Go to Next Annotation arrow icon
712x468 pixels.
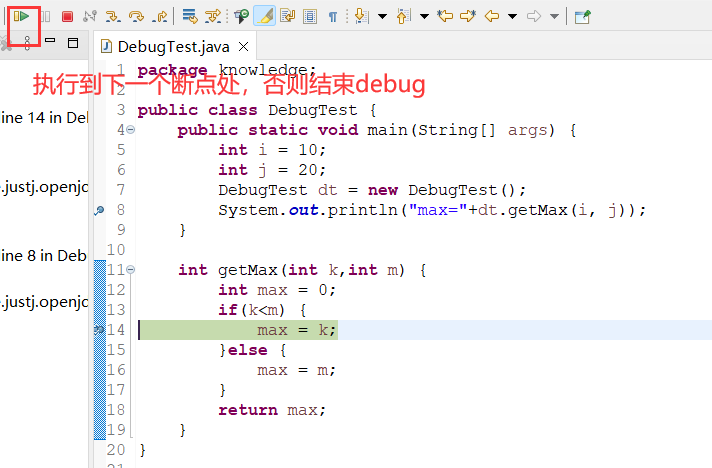pos(362,17)
